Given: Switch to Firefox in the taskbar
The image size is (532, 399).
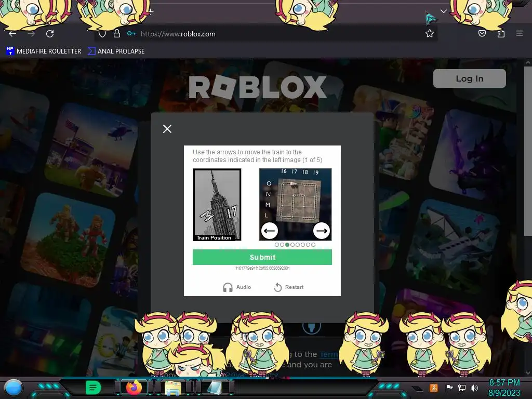Looking at the screenshot, I should pos(134,388).
